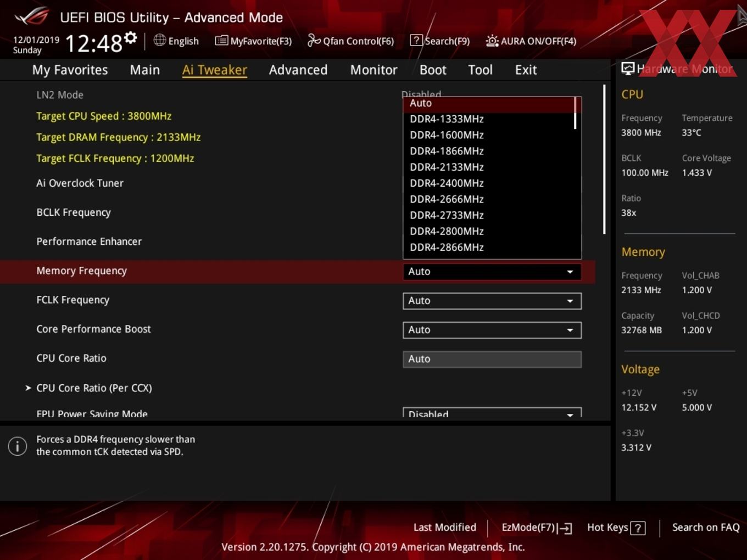Select the Memory Frequency row label
747x560 pixels.
pyautogui.click(x=81, y=271)
